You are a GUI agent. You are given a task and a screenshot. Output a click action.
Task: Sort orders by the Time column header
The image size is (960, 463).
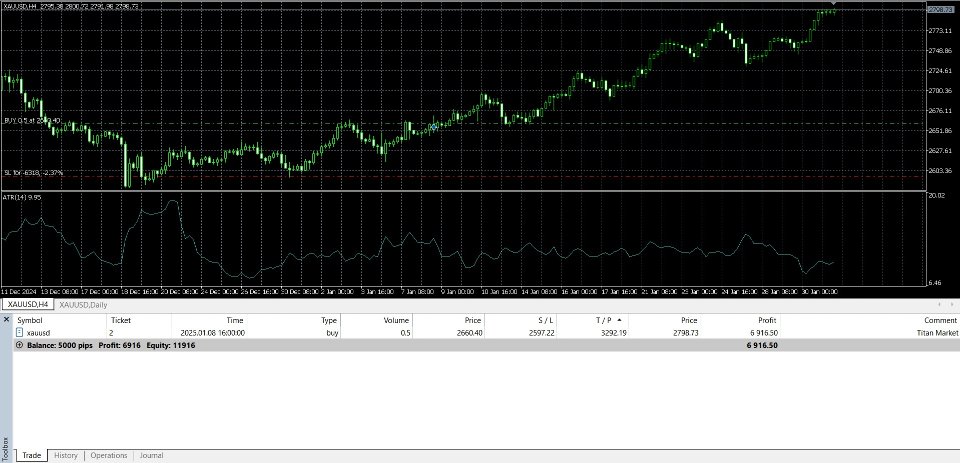pos(234,320)
